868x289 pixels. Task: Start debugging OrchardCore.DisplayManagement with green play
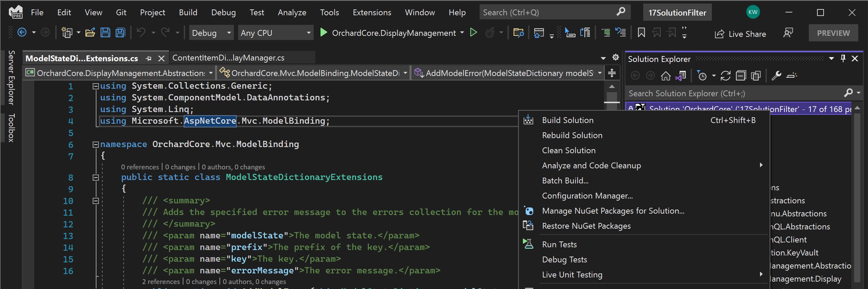point(323,33)
